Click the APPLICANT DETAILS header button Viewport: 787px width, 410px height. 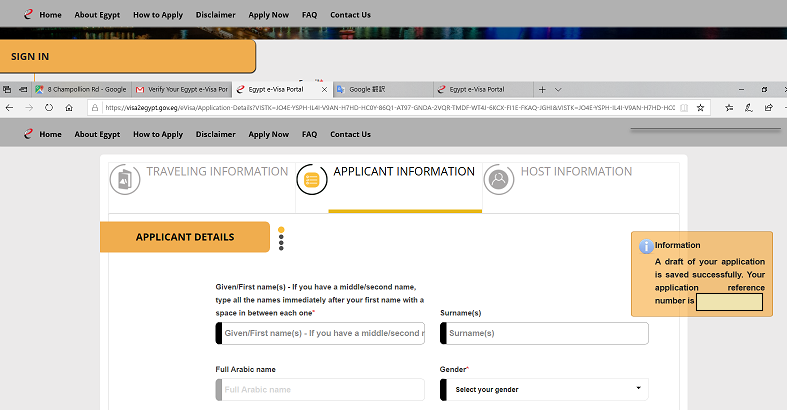[185, 237]
